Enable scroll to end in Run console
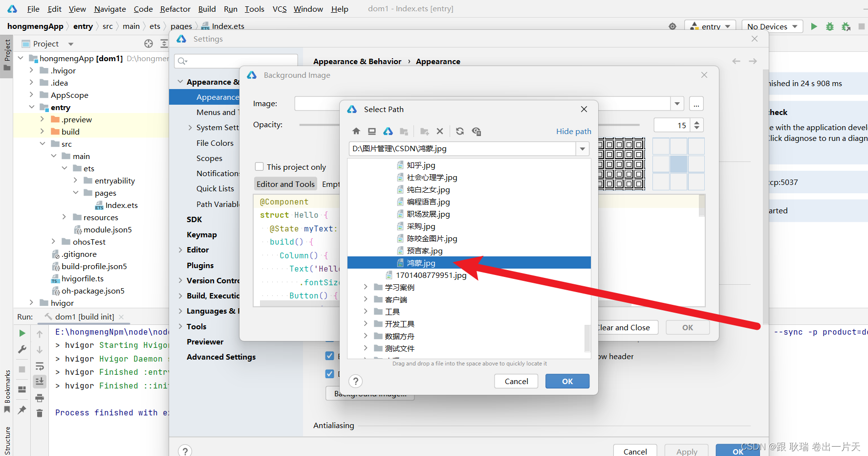Viewport: 868px width, 456px height. coord(40,381)
